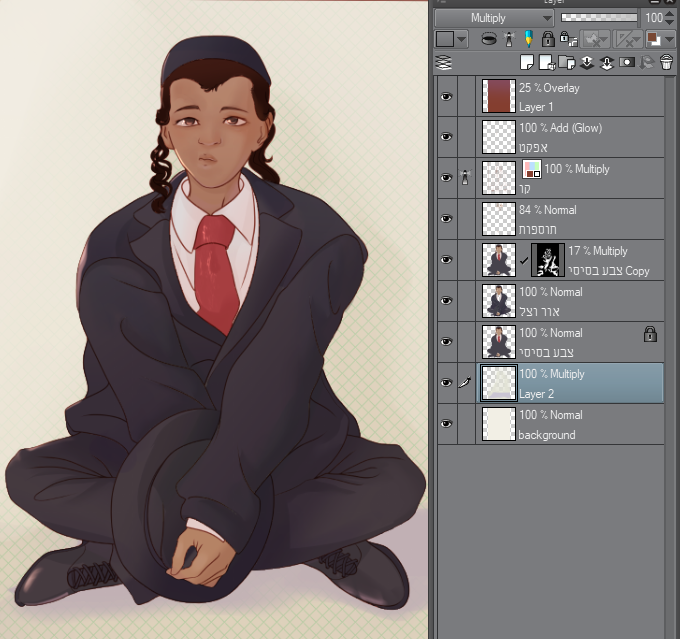Click the ruler show-area icon
Viewport: 680px width, 639px height.
coord(624,39)
